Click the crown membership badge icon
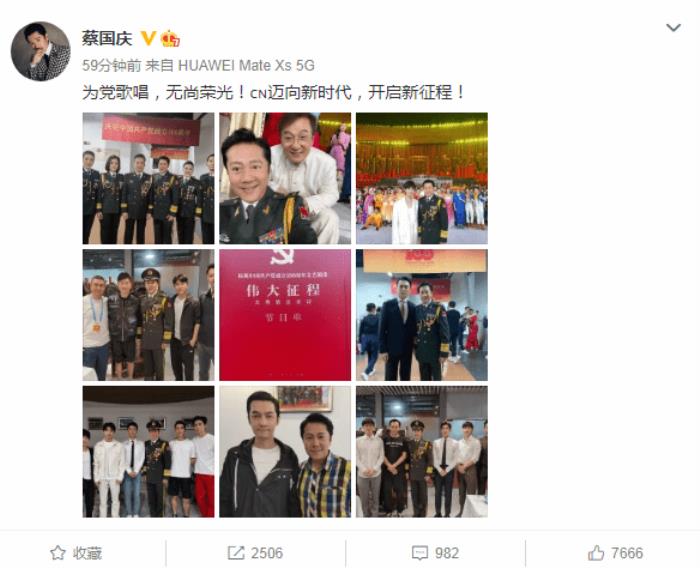 pos(170,38)
